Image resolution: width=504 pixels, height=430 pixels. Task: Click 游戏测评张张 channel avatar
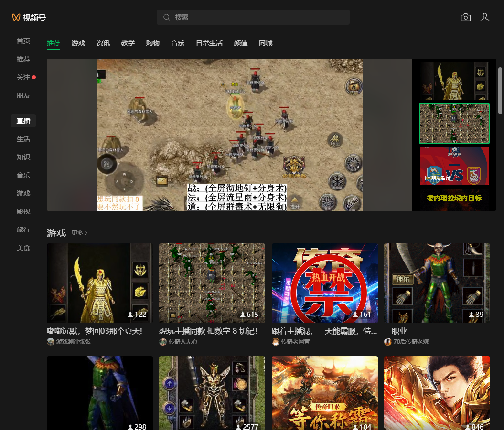(x=51, y=342)
